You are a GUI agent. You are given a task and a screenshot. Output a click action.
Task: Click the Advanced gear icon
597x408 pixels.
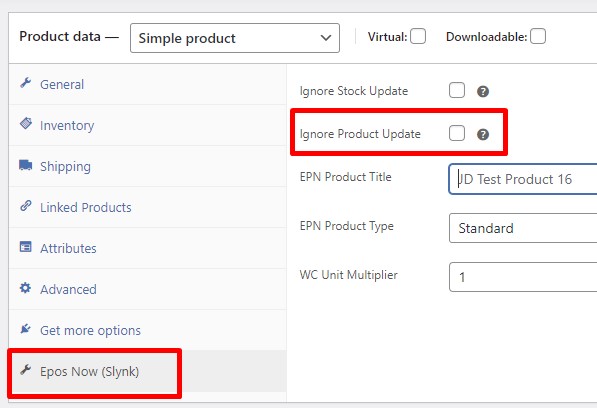pos(26,288)
